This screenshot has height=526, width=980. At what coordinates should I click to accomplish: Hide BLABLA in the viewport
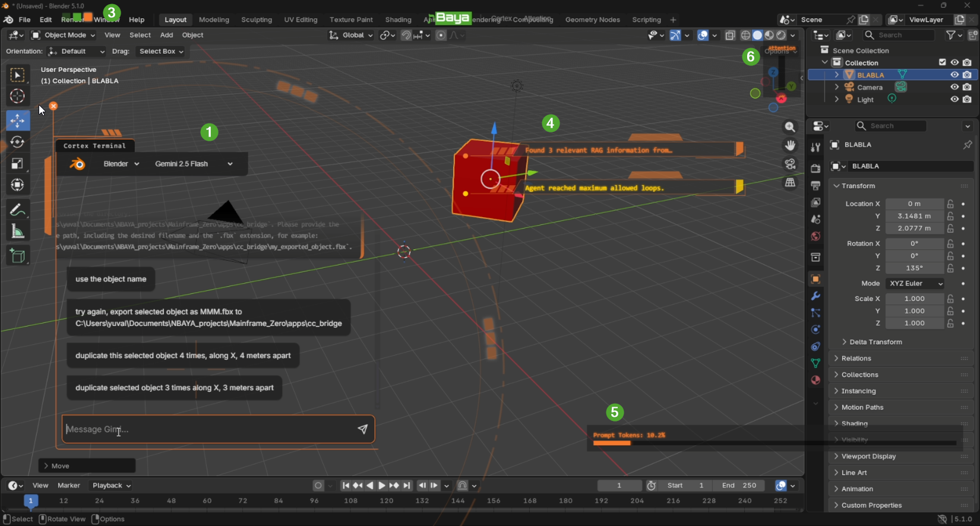954,75
